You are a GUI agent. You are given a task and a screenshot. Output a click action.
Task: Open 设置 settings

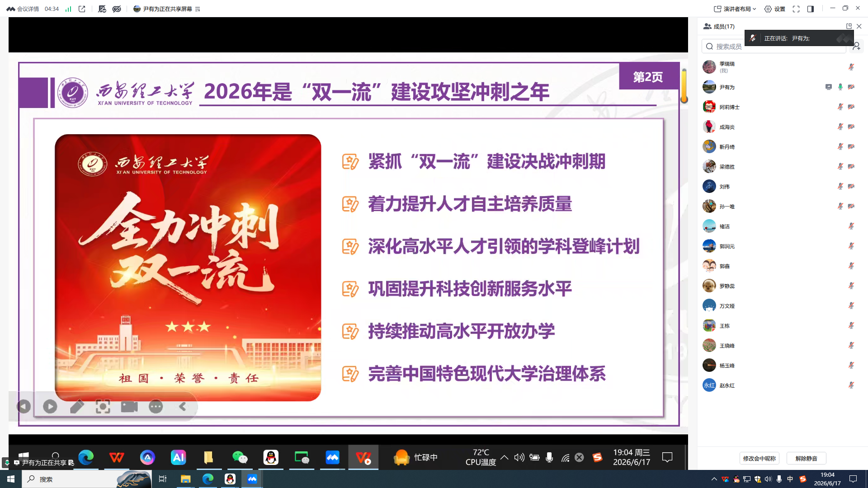coord(775,9)
